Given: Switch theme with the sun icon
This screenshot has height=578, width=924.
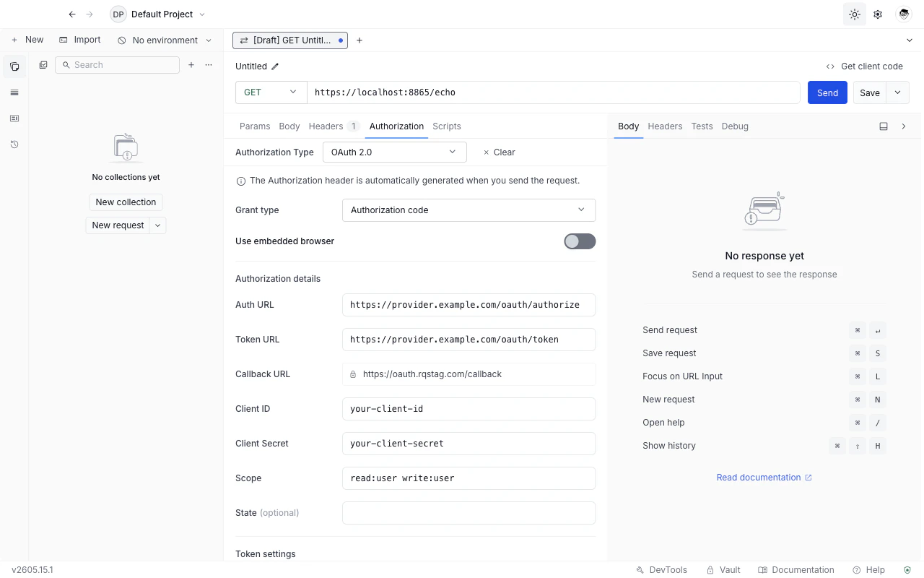Looking at the screenshot, I should click(855, 14).
